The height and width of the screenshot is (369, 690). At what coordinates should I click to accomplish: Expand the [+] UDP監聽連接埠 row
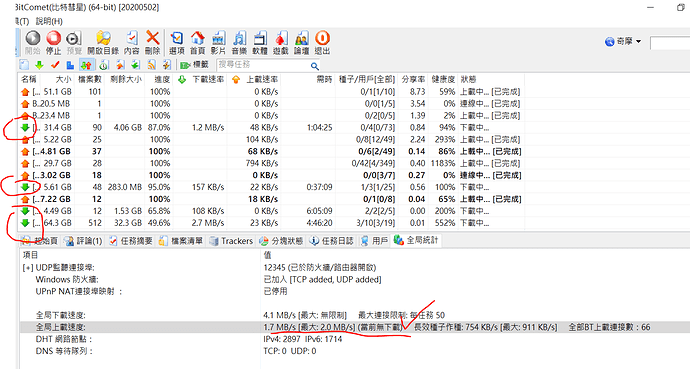pyautogui.click(x=27, y=268)
